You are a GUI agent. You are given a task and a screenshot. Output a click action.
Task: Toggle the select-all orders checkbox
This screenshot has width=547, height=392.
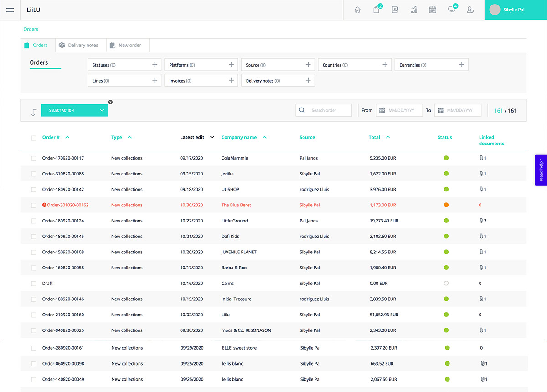pos(34,138)
